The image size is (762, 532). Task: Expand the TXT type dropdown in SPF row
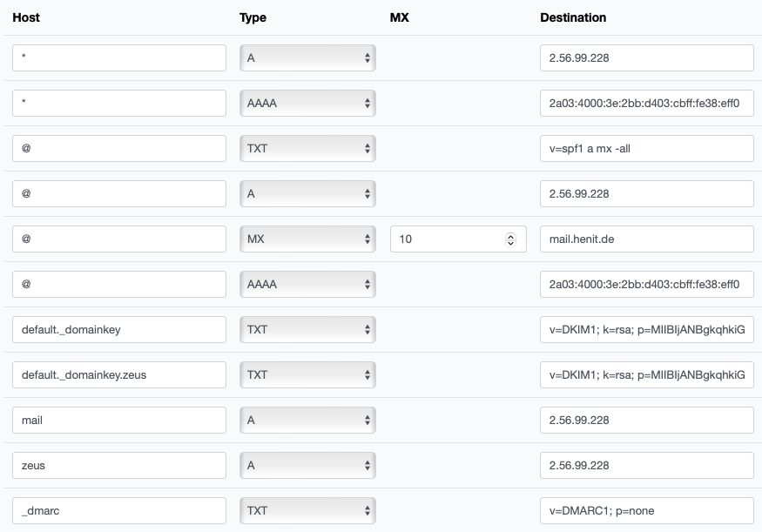[307, 149]
